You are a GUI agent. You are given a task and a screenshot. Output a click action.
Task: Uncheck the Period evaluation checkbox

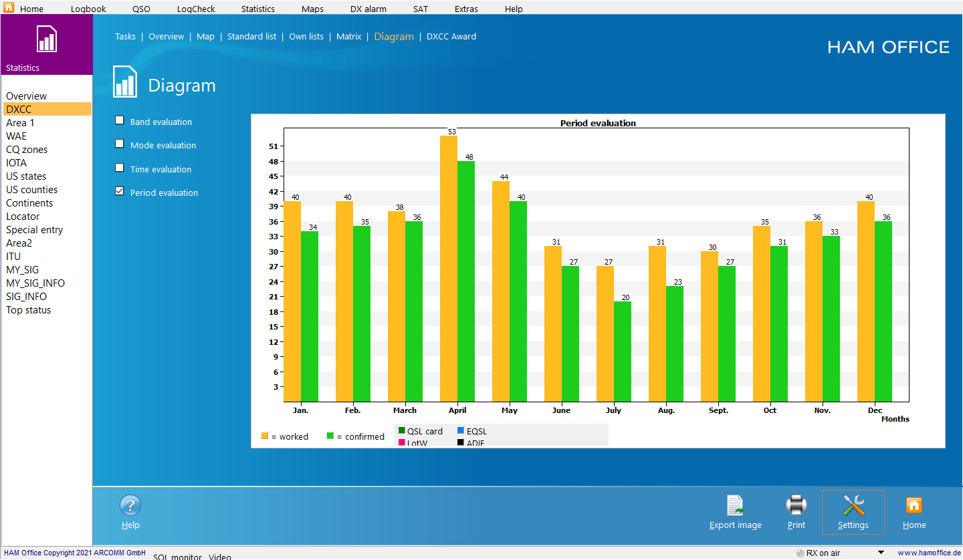point(120,191)
